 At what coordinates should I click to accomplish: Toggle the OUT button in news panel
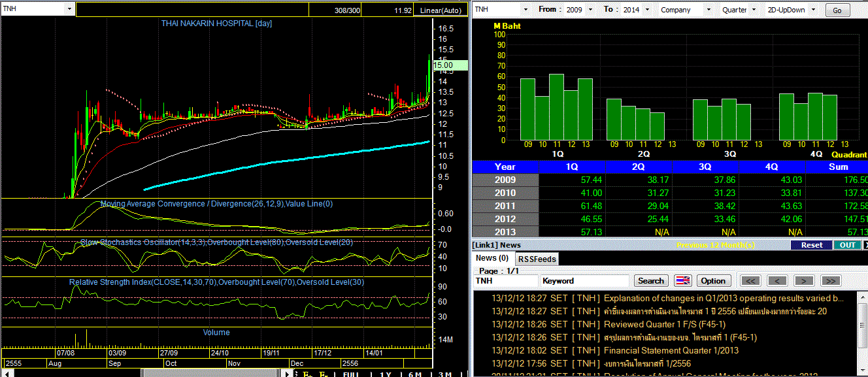[x=847, y=245]
